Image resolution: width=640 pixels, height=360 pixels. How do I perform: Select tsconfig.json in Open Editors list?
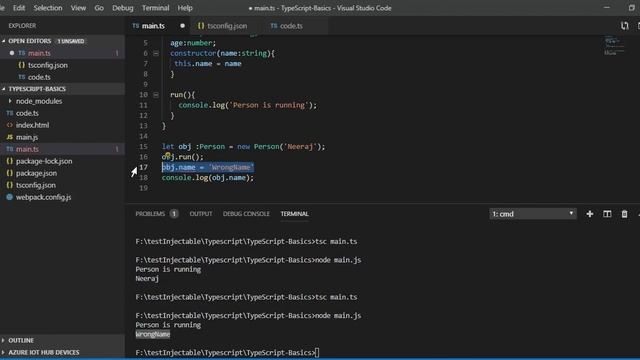coord(48,65)
